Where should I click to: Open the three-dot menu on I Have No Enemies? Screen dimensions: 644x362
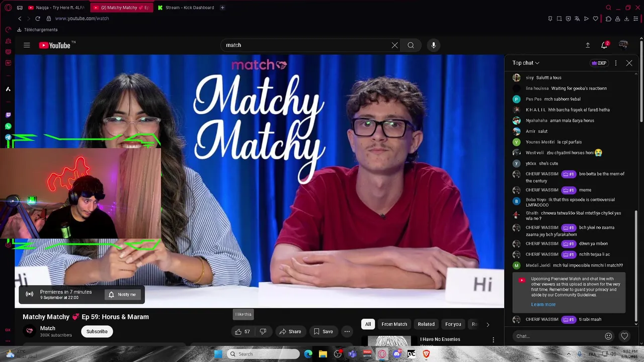(x=493, y=340)
